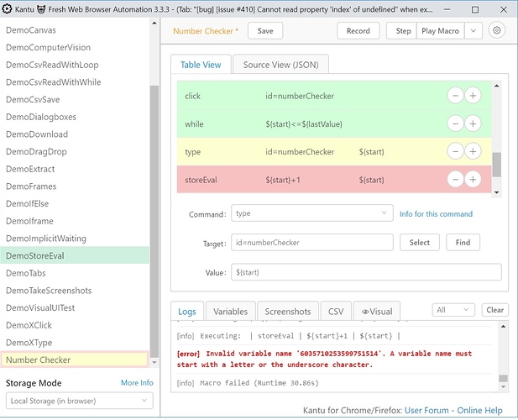Clear the logs
Viewport: 518px width, 420px height.
pyautogui.click(x=494, y=310)
